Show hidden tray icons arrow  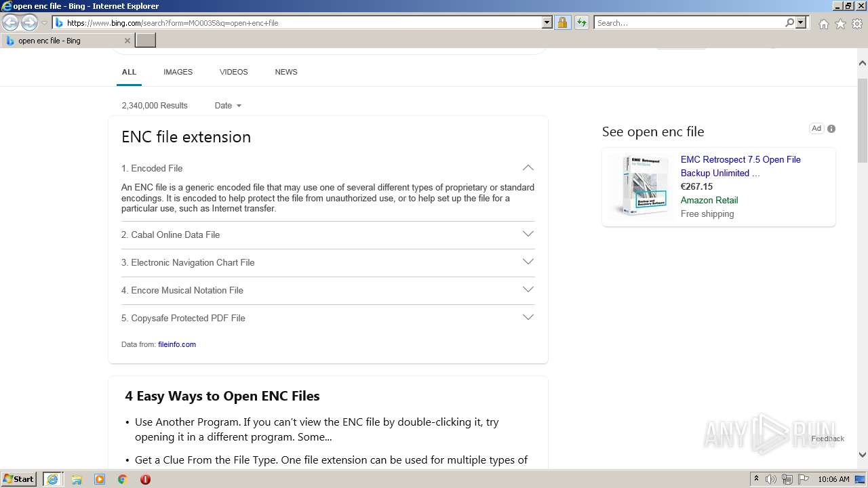coord(756,479)
